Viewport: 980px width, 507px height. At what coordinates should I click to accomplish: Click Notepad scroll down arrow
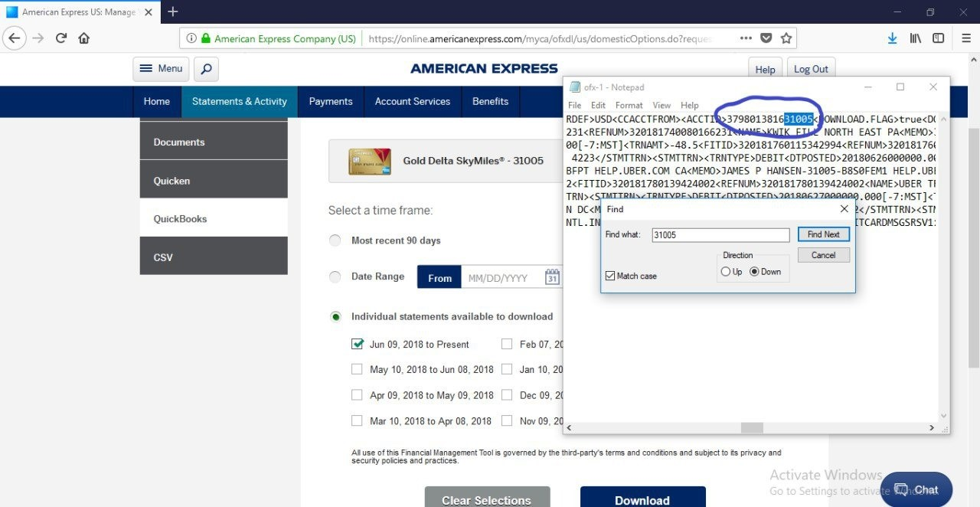pos(943,417)
